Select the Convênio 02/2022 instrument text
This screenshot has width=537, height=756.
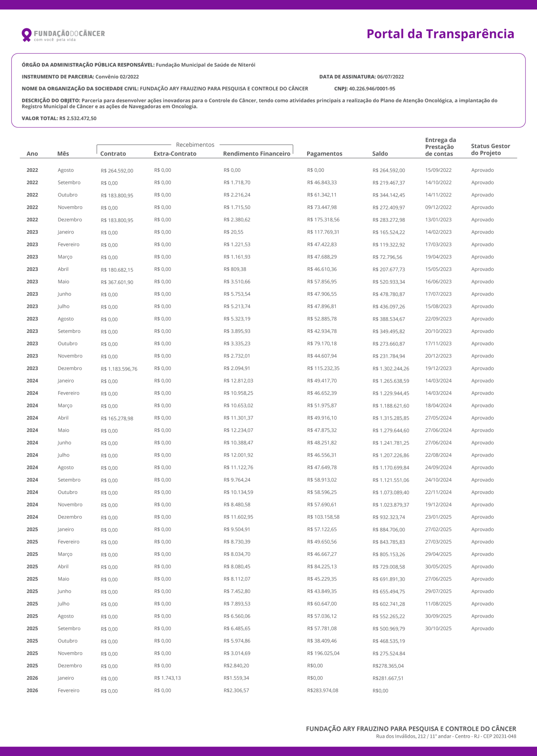(117, 77)
